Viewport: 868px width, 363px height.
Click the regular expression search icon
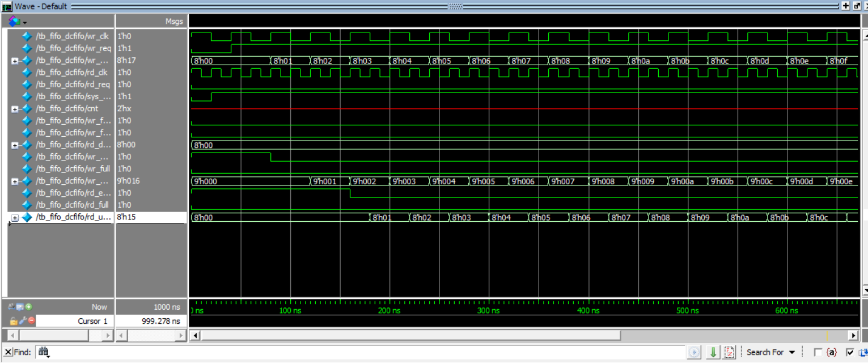(730, 352)
